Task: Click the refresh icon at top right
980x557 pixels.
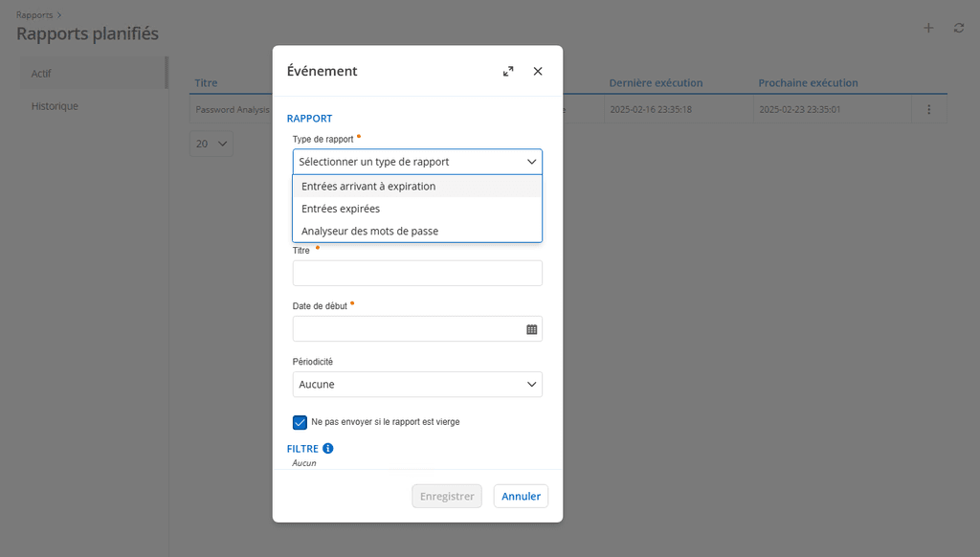Action: click(958, 29)
